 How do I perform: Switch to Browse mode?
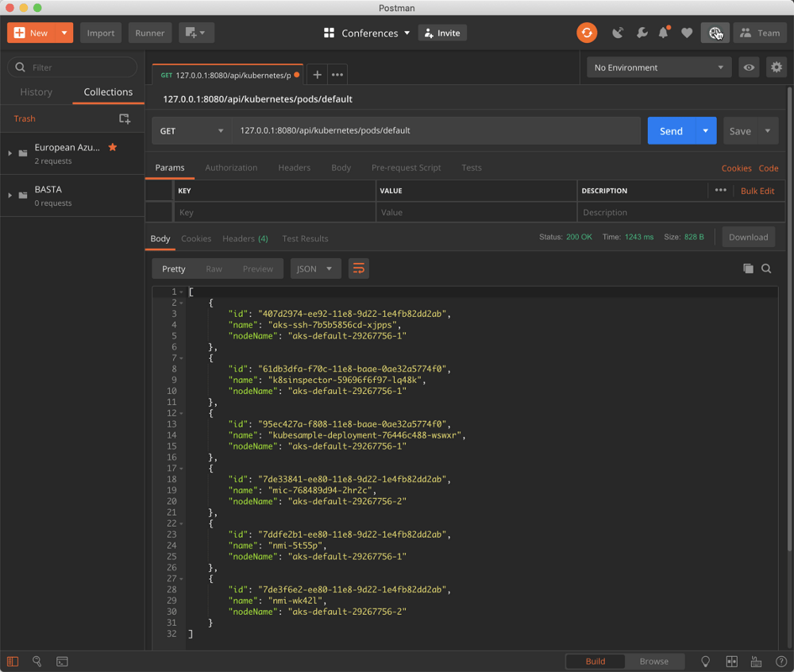click(x=653, y=661)
